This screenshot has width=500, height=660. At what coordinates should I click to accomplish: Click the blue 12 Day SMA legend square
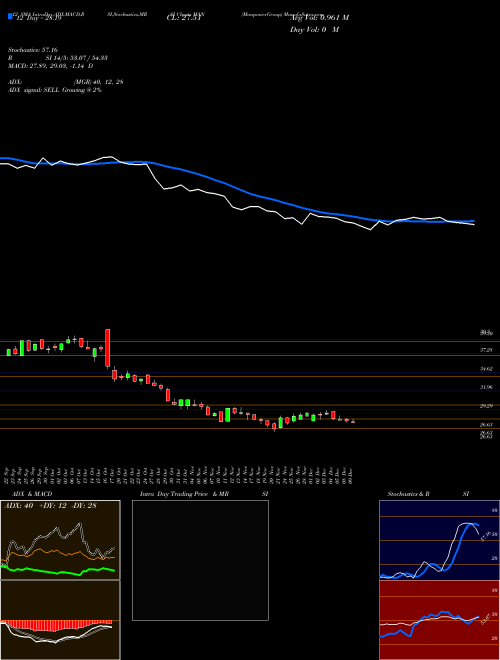pos(10,16)
